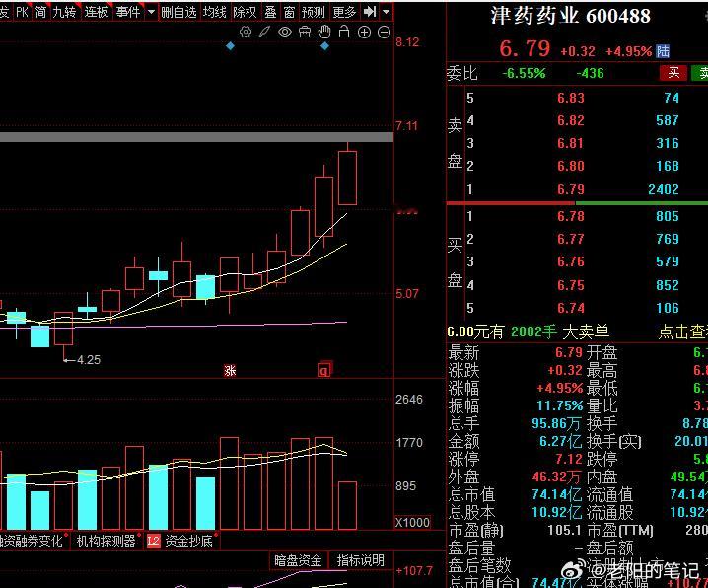The height and width of the screenshot is (588, 708).
Task: Click the red 买 buy button
Action: [x=673, y=73]
